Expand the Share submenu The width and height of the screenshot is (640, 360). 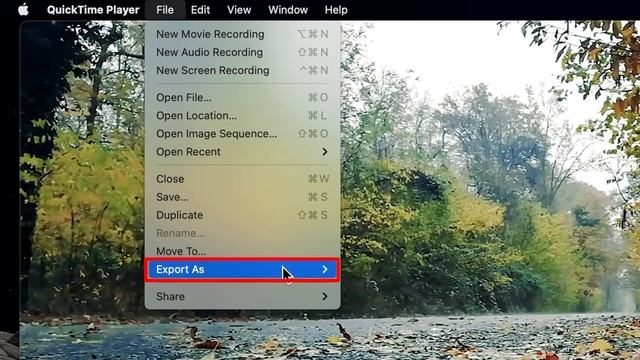point(242,296)
